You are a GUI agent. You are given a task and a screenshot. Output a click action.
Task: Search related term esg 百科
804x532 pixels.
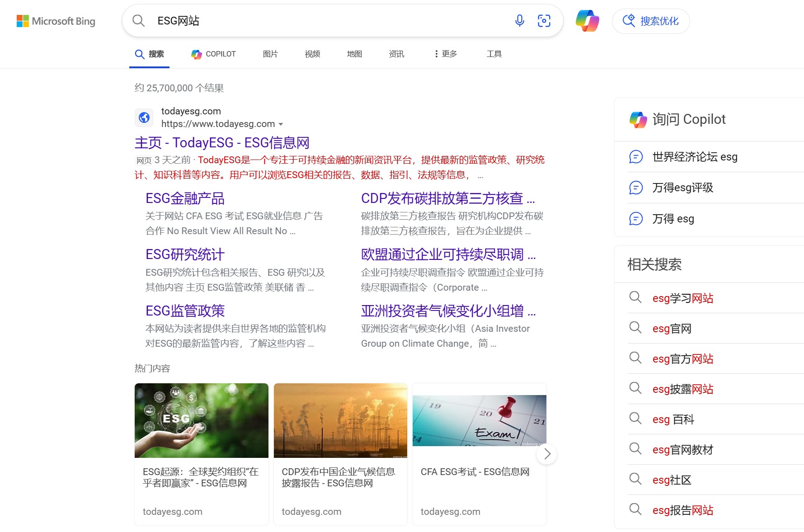[673, 419]
